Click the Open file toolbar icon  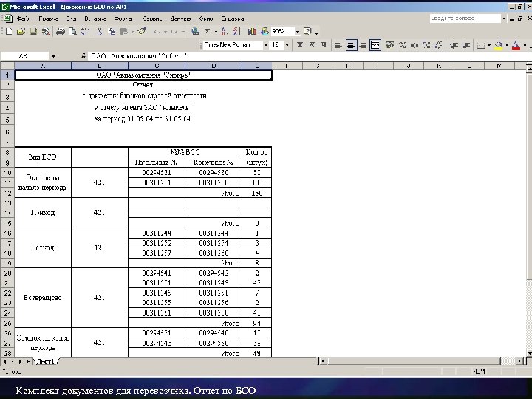[21, 32]
